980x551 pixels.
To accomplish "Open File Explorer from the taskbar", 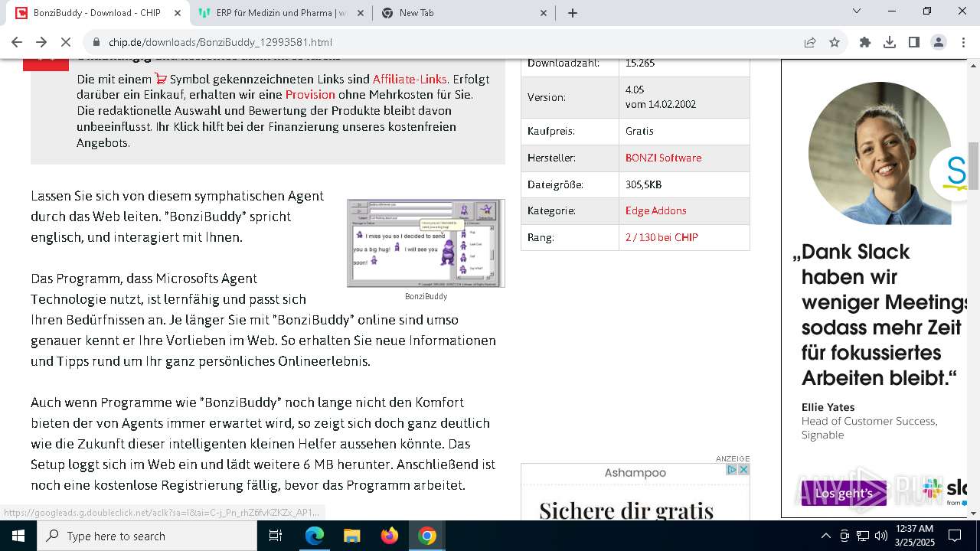I will pyautogui.click(x=352, y=536).
